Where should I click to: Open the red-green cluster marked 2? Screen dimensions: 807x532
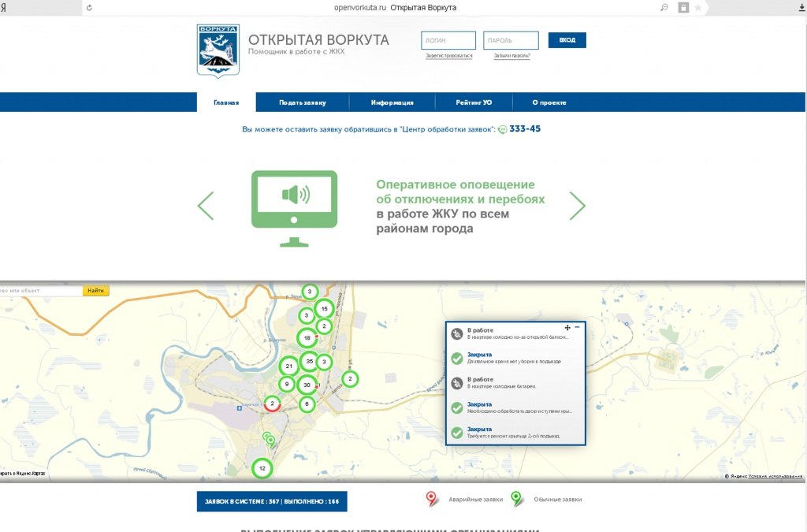coord(272,404)
